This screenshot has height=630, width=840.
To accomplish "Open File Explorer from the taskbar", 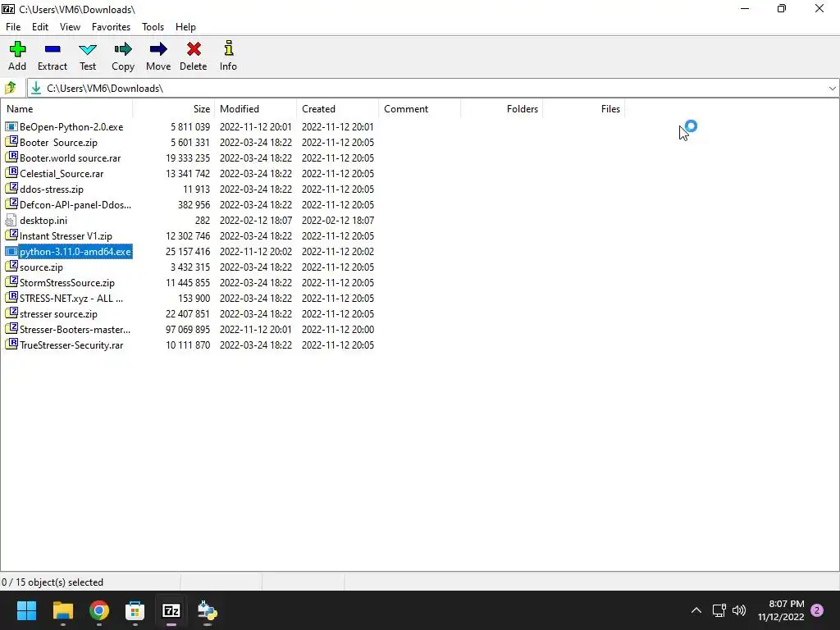I will 62,610.
